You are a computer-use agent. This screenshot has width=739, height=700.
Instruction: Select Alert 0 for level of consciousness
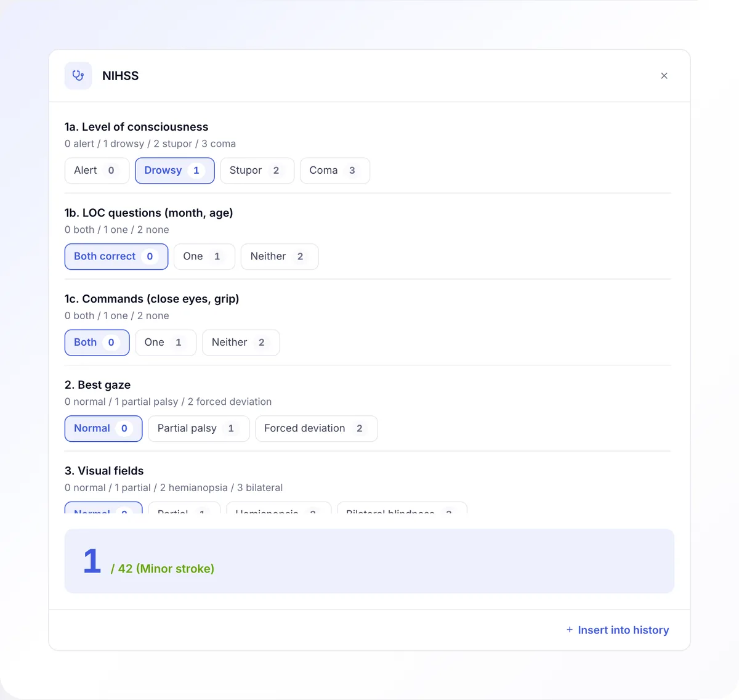pos(97,171)
